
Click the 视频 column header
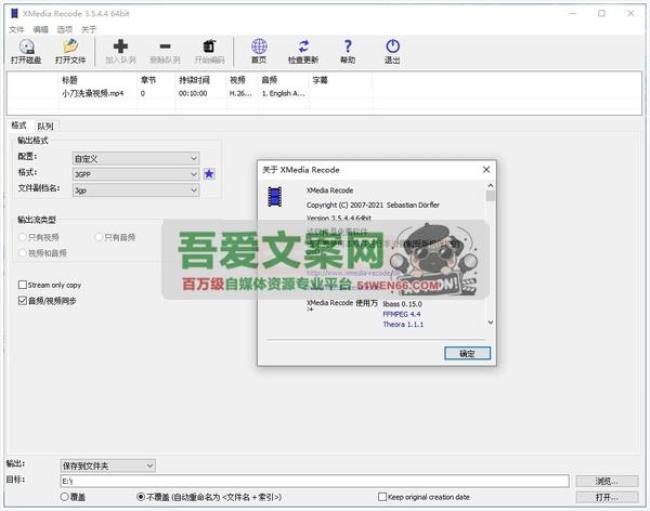pos(238,80)
